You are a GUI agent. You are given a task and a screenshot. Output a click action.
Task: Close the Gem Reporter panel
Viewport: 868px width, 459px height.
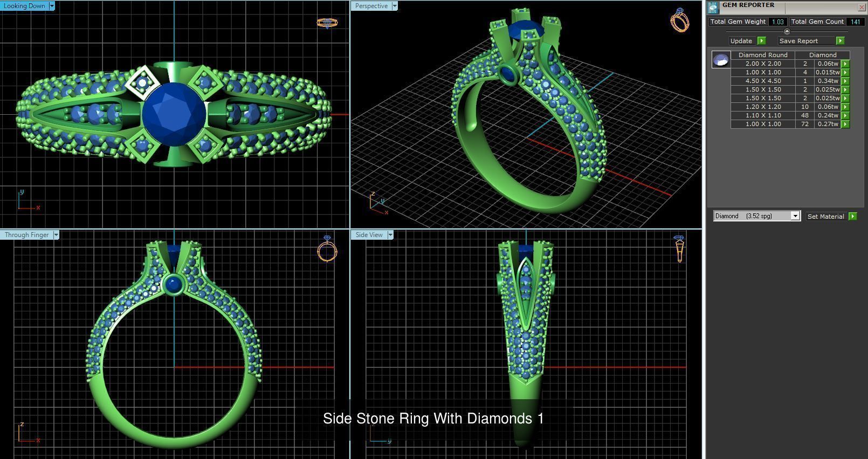861,7
